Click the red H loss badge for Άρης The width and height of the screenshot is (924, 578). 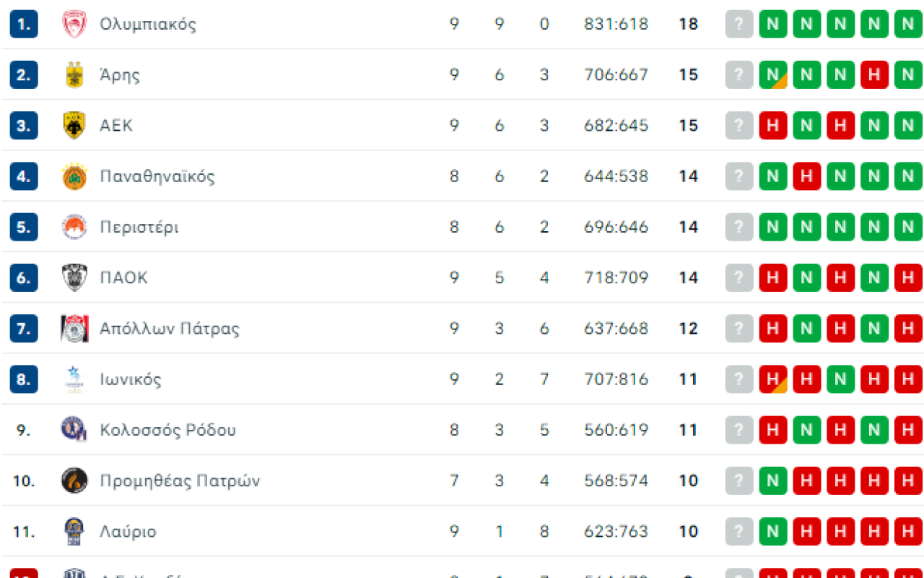[874, 74]
